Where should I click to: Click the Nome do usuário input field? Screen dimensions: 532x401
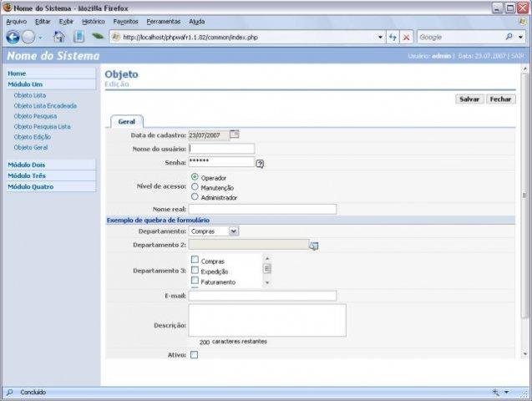[x=221, y=149]
